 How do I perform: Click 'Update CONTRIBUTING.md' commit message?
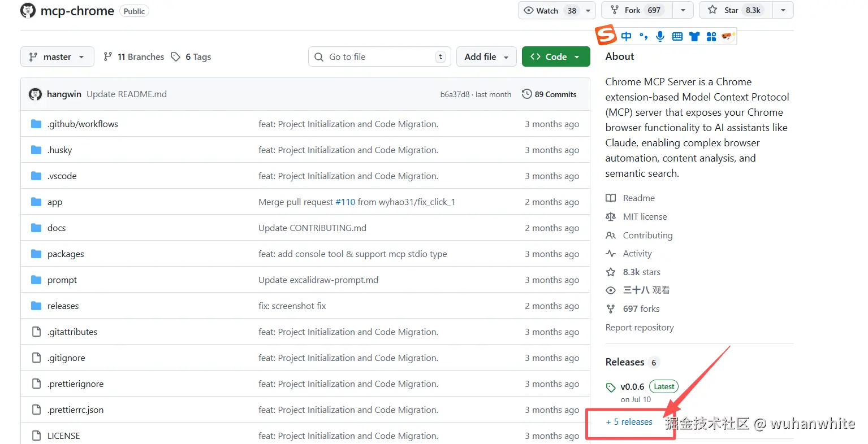tap(312, 228)
